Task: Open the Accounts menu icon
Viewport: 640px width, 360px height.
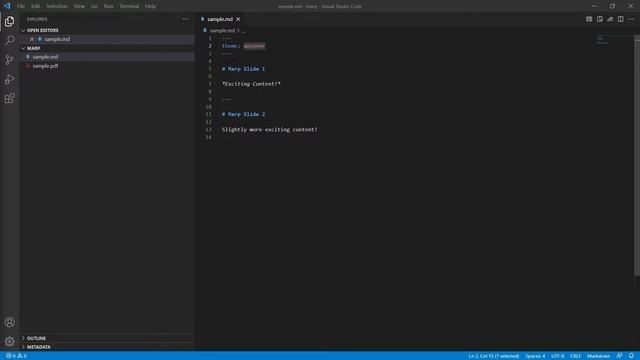Action: click(x=9, y=322)
